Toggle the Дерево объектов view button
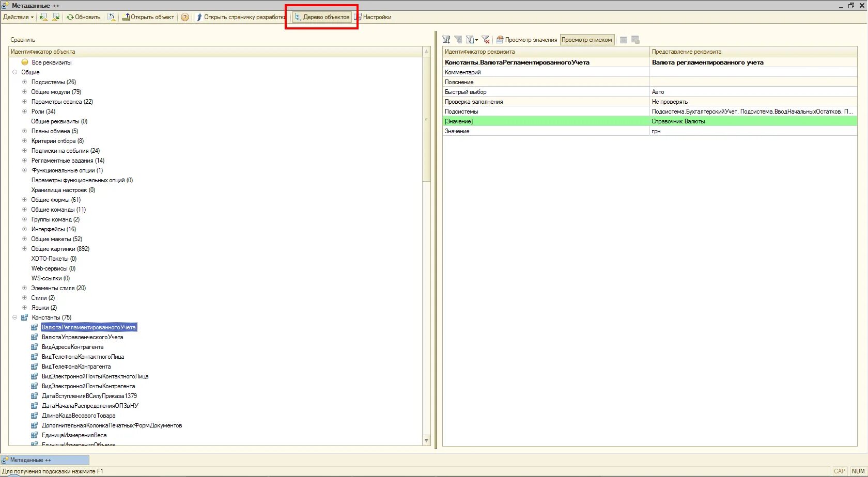The image size is (868, 477). 322,17
